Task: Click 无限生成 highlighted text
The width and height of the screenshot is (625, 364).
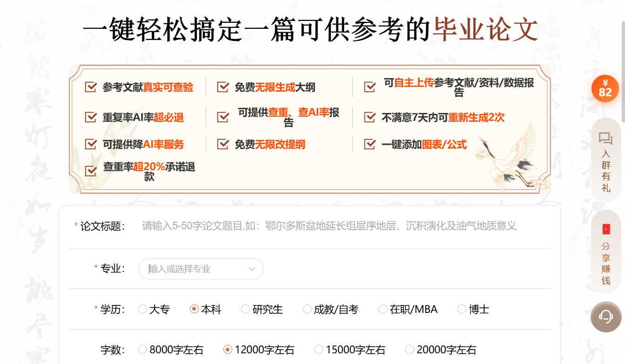Action: coord(275,87)
